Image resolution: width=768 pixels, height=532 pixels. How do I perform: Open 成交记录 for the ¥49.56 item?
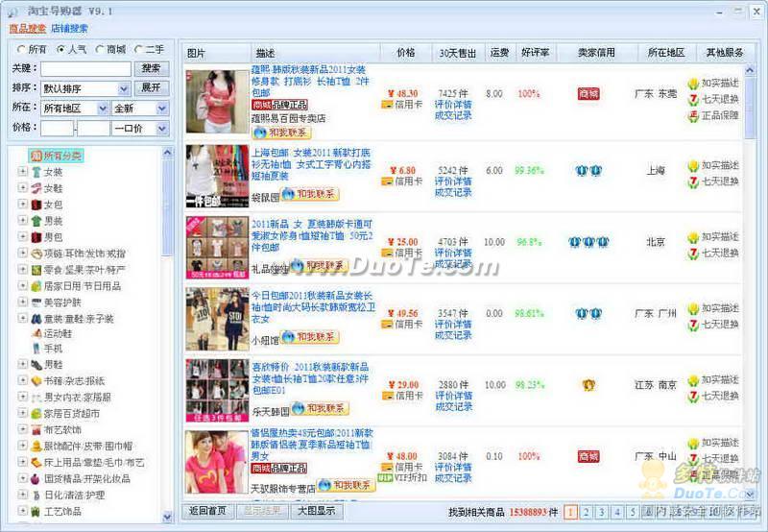(453, 335)
